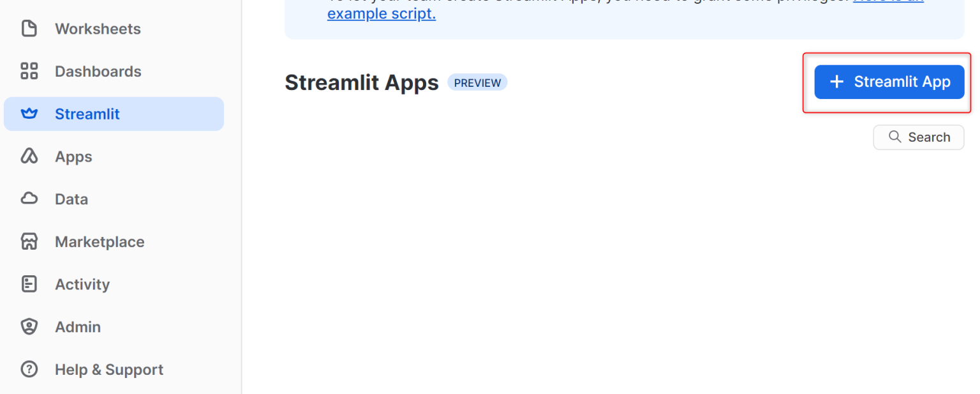Click the plus icon on Streamlit App button

pyautogui.click(x=836, y=81)
